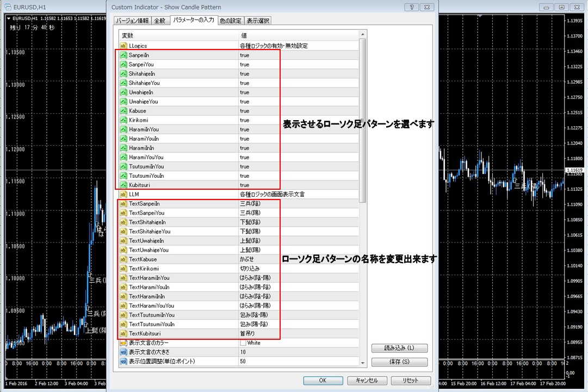Click the 値 column header
588x392 pixels.
(x=299, y=35)
